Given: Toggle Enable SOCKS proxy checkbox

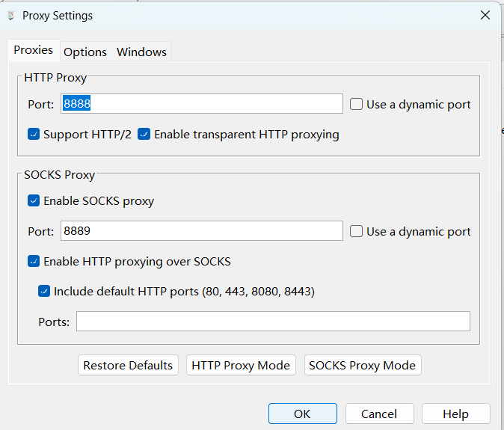Looking at the screenshot, I should point(34,200).
